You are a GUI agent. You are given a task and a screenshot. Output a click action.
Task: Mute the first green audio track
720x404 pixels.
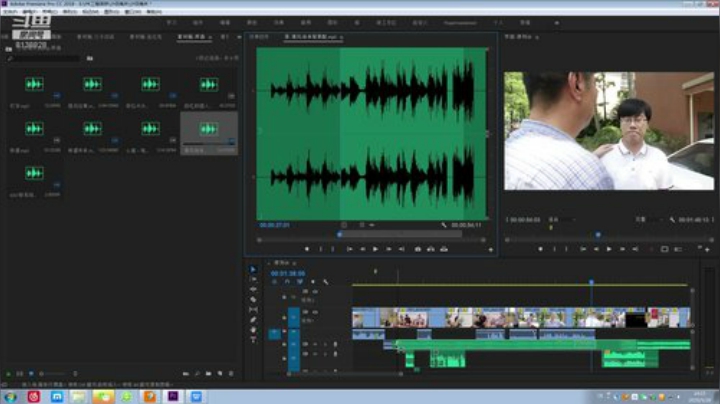point(315,344)
